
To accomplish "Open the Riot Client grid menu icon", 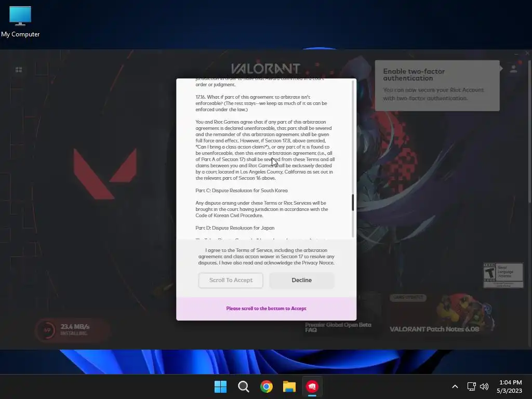I will click(19, 70).
